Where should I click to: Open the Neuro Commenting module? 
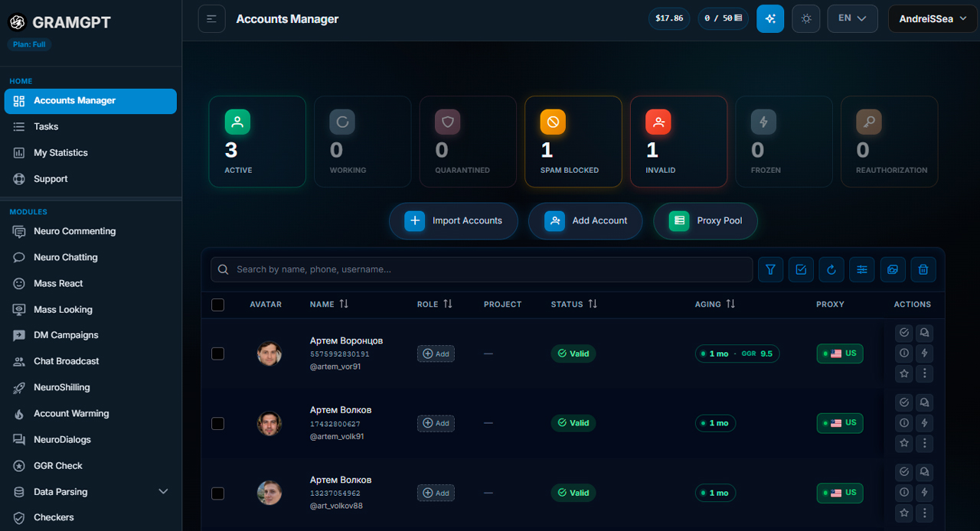point(90,231)
